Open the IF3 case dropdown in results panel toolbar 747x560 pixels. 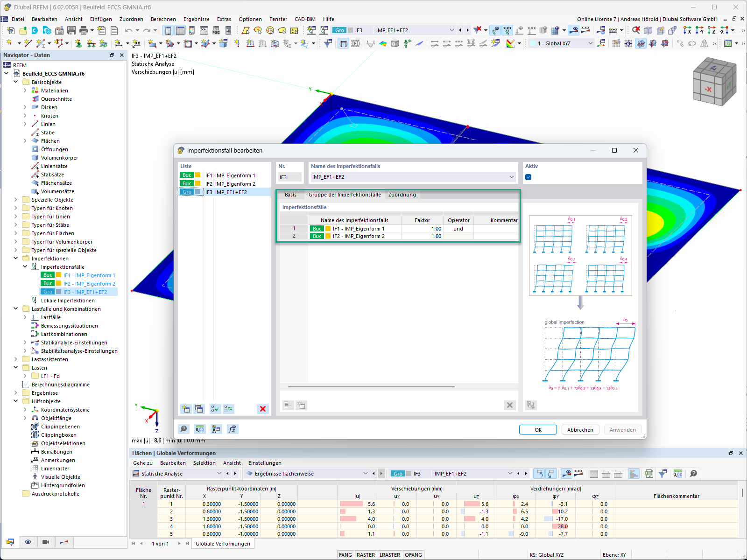[x=510, y=474]
